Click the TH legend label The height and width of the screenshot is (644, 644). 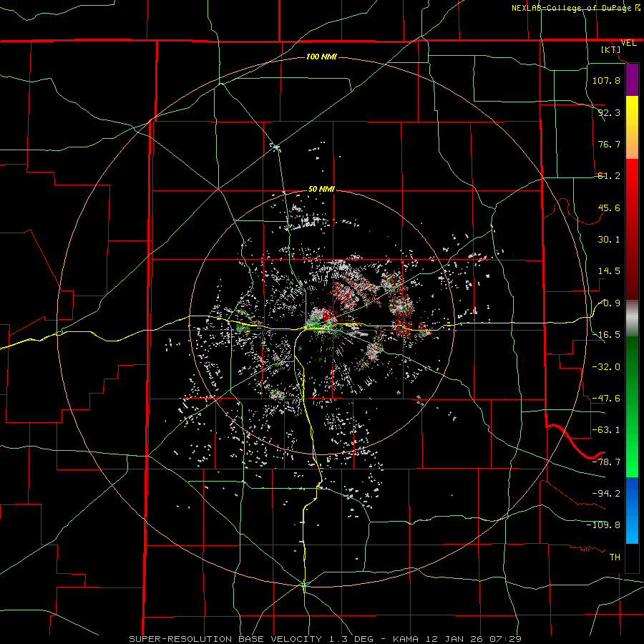[615, 557]
